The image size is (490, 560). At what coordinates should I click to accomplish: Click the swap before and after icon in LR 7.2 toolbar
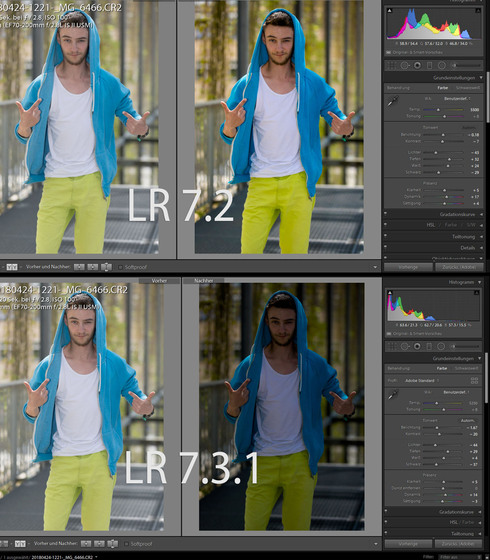coord(106,267)
